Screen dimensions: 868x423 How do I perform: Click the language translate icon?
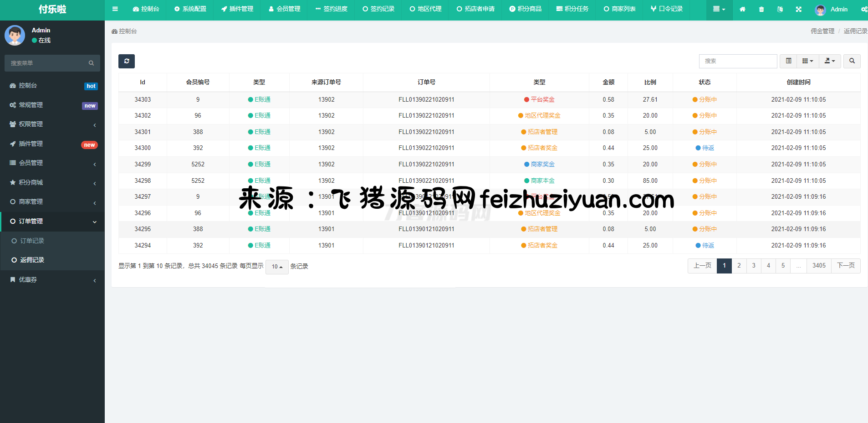click(x=780, y=9)
